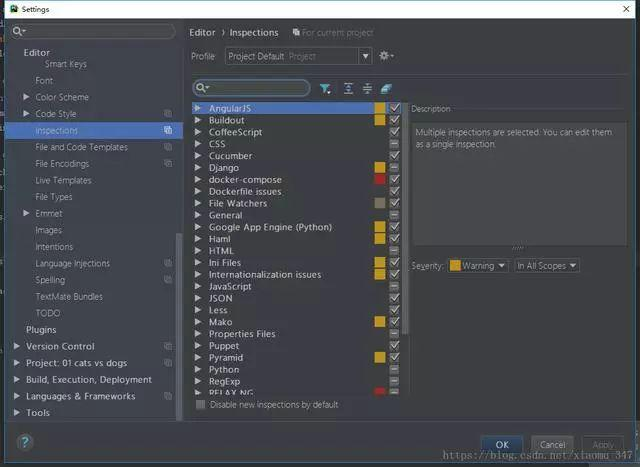Click project-level icon next to Code Style
This screenshot has height=467, width=640.
pos(168,113)
